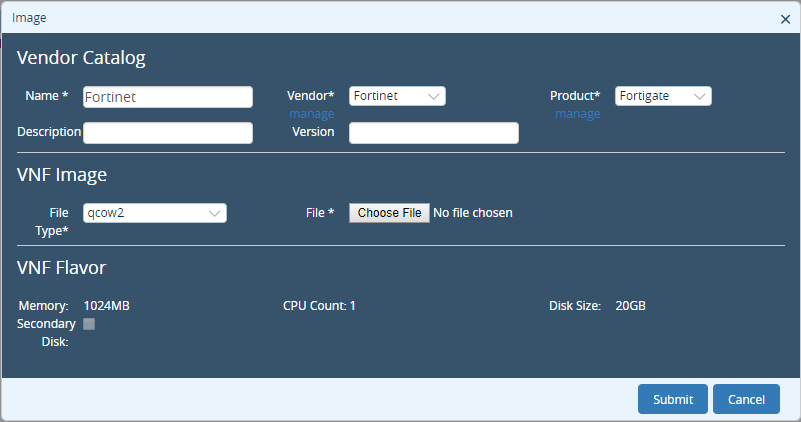Click the 'VNF Image' heading
Screen dimensions: 801x422
click(x=62, y=175)
